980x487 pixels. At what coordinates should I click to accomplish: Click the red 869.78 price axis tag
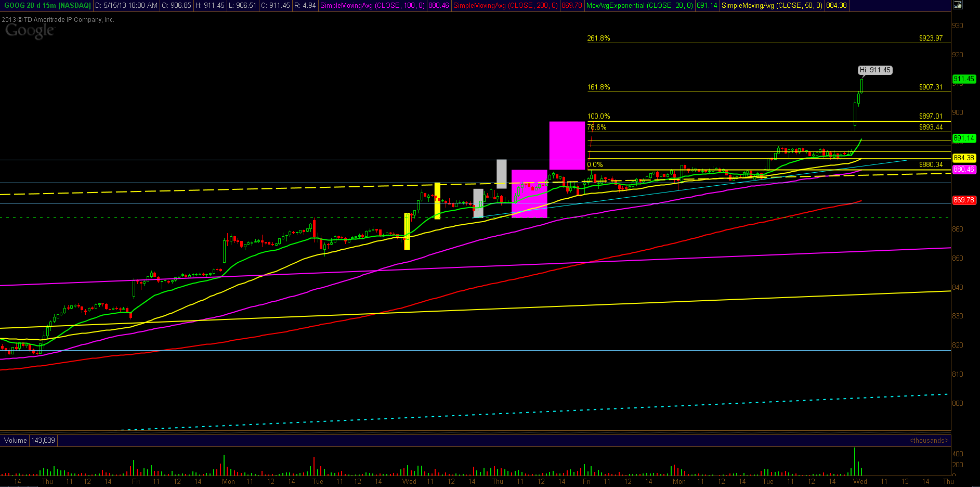(x=964, y=200)
